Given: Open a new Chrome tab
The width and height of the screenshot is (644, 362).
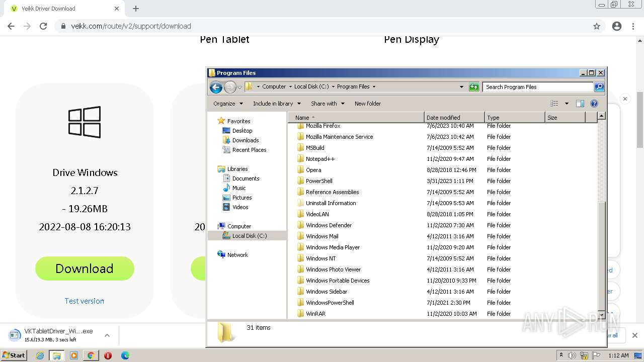Looking at the screenshot, I should point(136,9).
